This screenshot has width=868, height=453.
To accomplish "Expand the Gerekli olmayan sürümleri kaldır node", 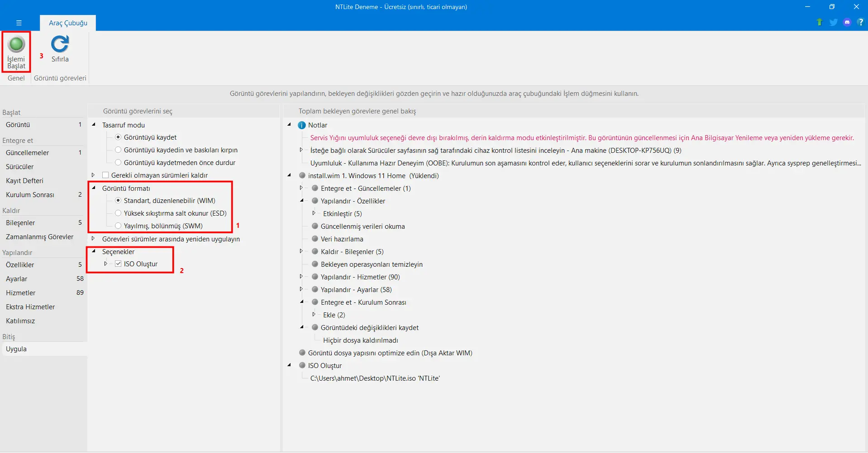I will [x=93, y=175].
